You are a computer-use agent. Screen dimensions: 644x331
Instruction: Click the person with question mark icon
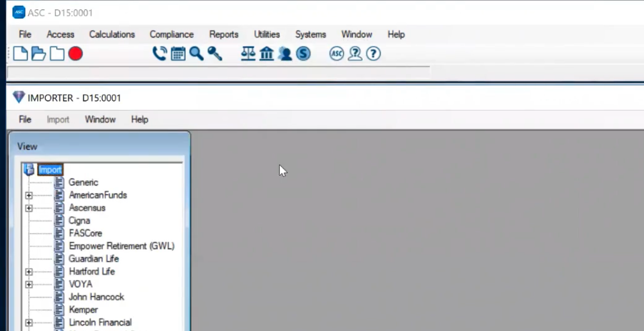[355, 54]
